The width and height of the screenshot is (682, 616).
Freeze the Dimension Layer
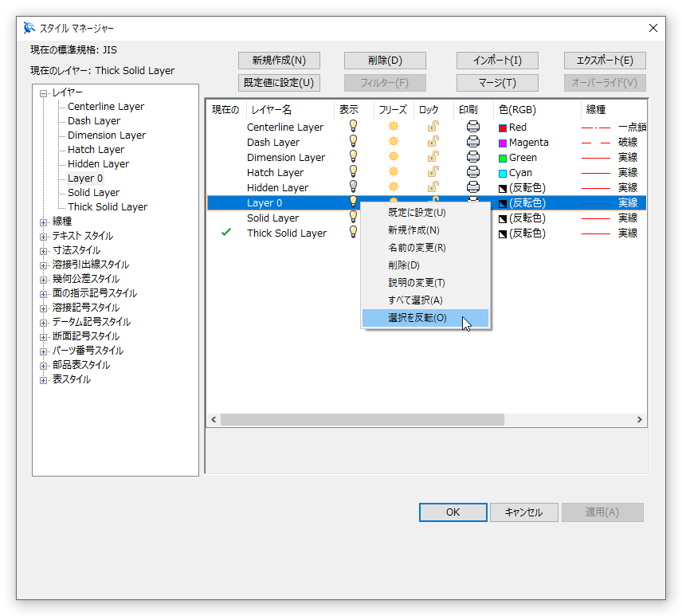393,157
